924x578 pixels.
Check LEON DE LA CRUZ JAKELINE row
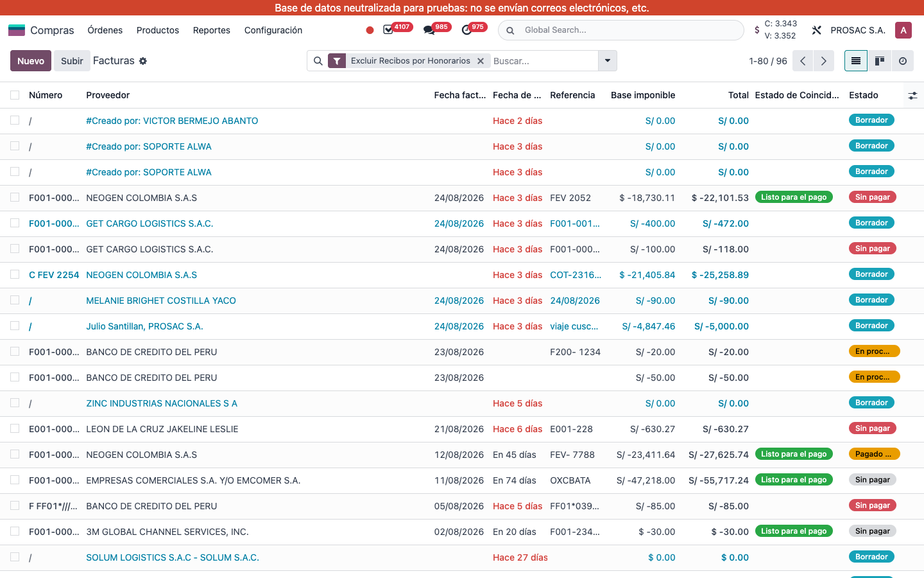click(x=15, y=428)
